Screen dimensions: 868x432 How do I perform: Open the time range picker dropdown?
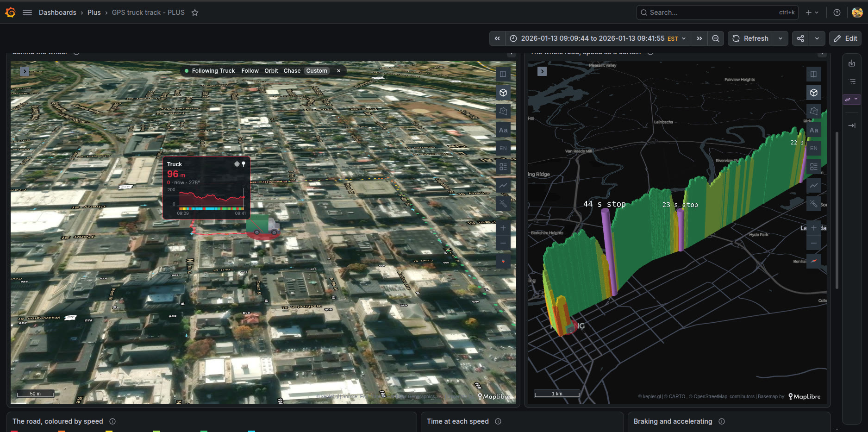(x=598, y=38)
